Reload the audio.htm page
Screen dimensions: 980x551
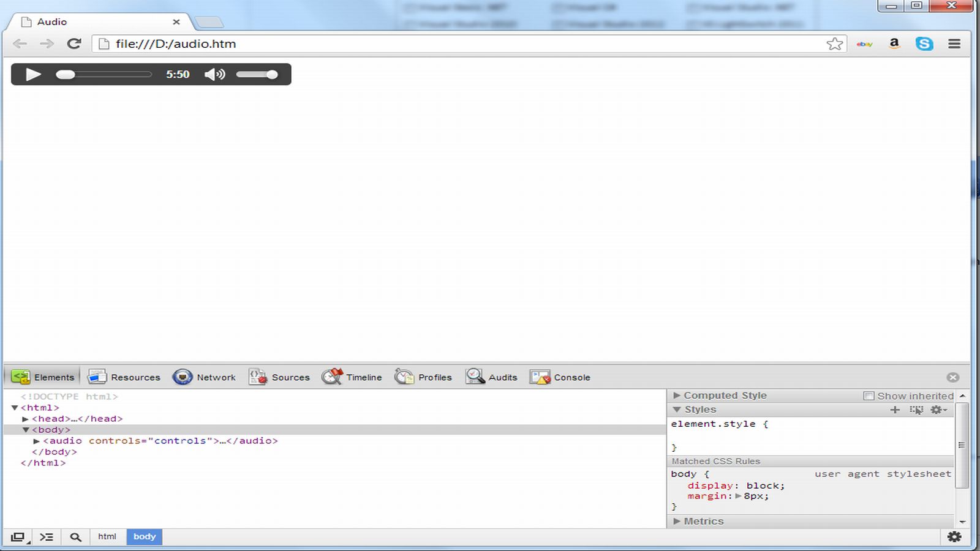74,43
